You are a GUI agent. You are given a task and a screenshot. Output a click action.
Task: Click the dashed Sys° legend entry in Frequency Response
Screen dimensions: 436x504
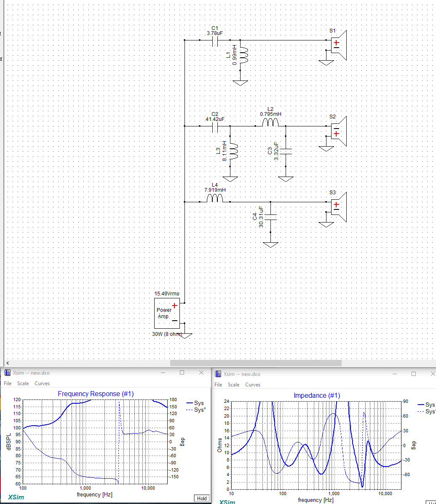195,410
